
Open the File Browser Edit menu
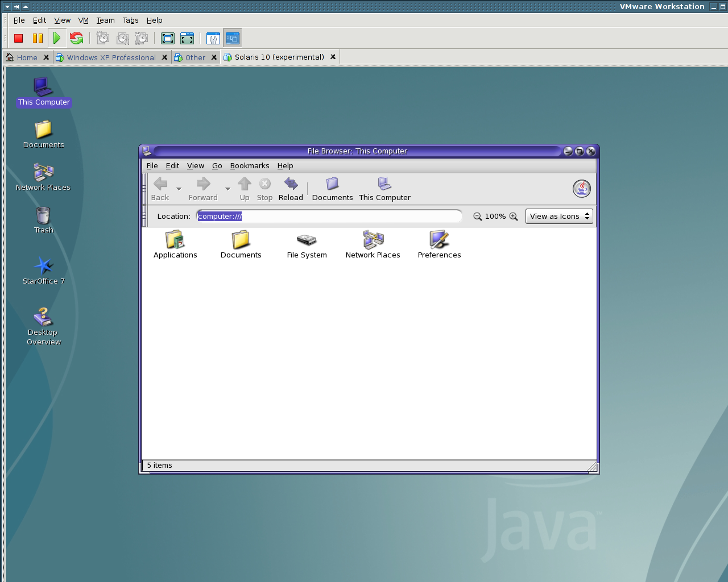[x=172, y=166]
